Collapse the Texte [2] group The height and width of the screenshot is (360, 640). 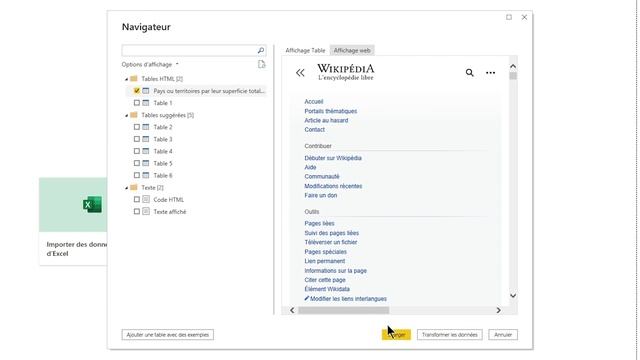coord(127,188)
